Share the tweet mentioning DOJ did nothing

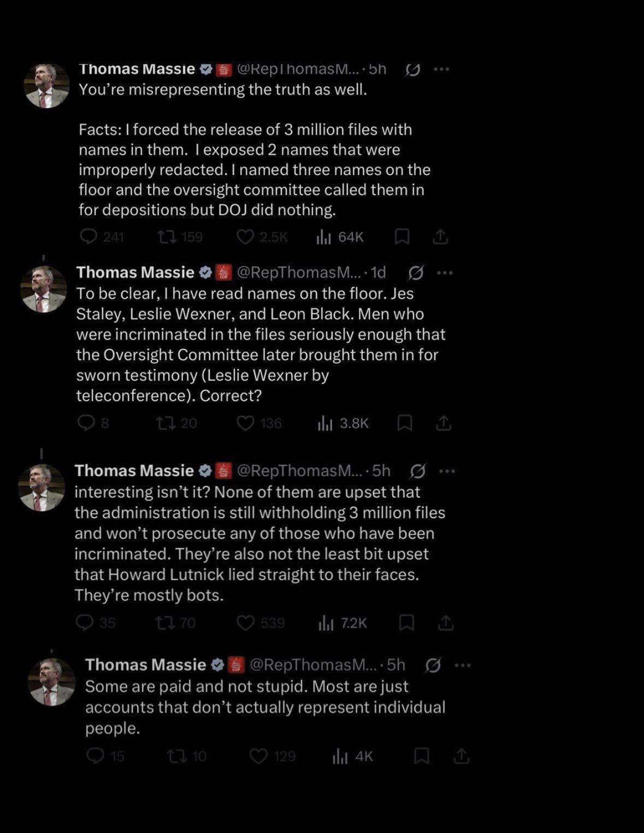[440, 237]
